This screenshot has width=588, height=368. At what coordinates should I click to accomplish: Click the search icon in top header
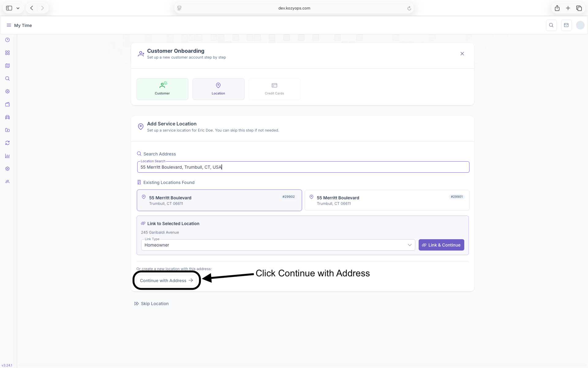(551, 25)
